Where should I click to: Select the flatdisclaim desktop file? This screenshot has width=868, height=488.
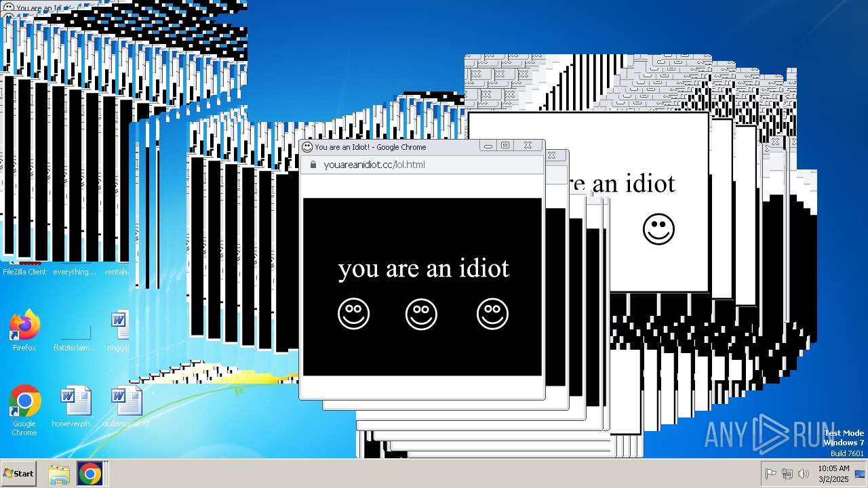(75, 335)
